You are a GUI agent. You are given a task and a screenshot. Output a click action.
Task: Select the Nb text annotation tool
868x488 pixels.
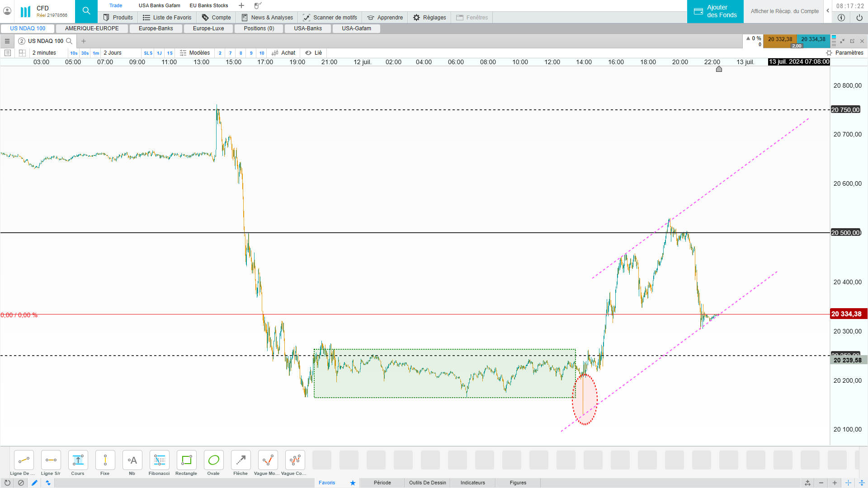click(x=132, y=460)
